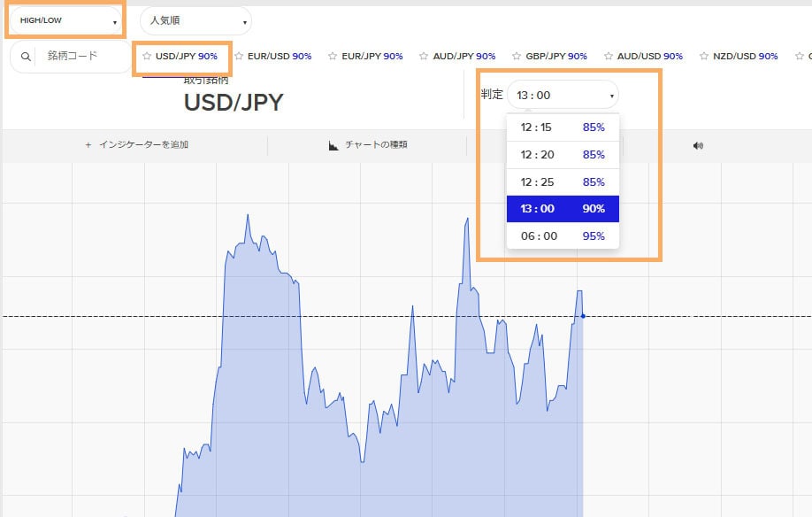Open チャートの種類 chart type selector
812x517 pixels.
(x=376, y=145)
